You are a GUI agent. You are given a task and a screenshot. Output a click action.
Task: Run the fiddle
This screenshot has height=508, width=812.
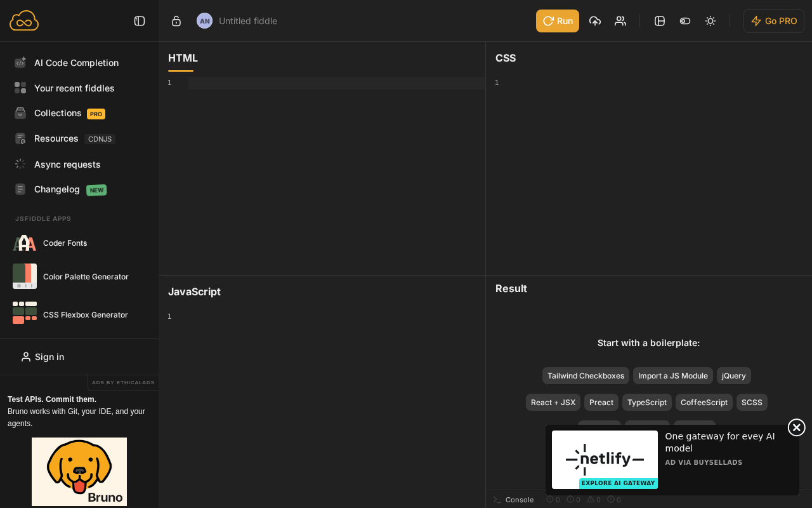558,21
